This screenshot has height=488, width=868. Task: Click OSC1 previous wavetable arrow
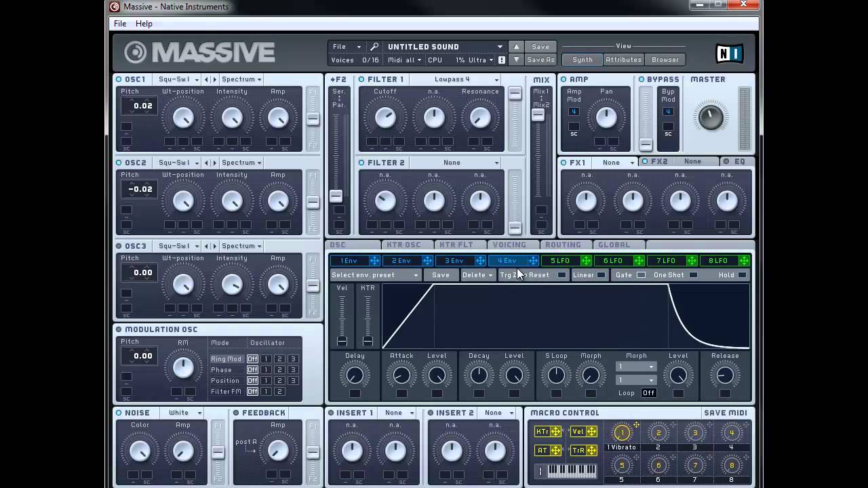(x=208, y=79)
